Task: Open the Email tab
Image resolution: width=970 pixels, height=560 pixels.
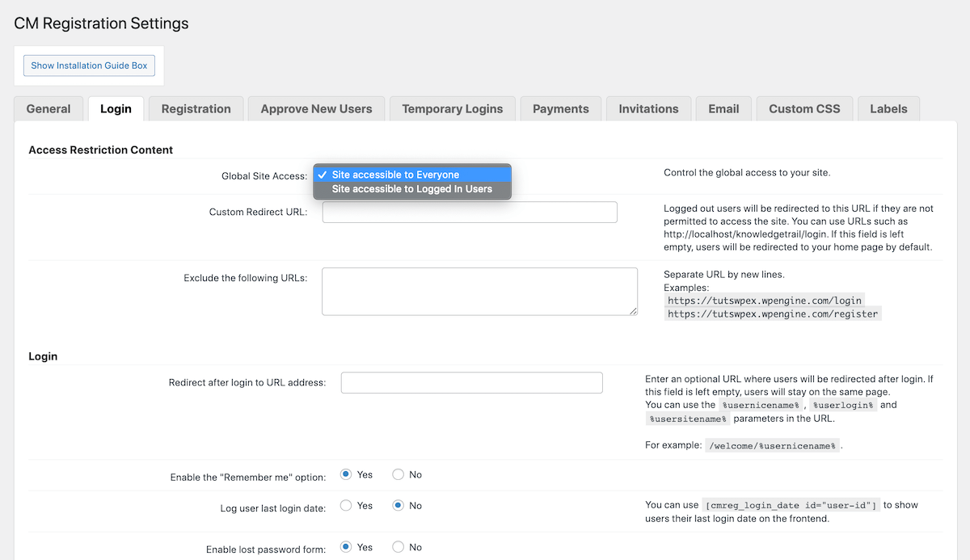Action: click(x=723, y=109)
